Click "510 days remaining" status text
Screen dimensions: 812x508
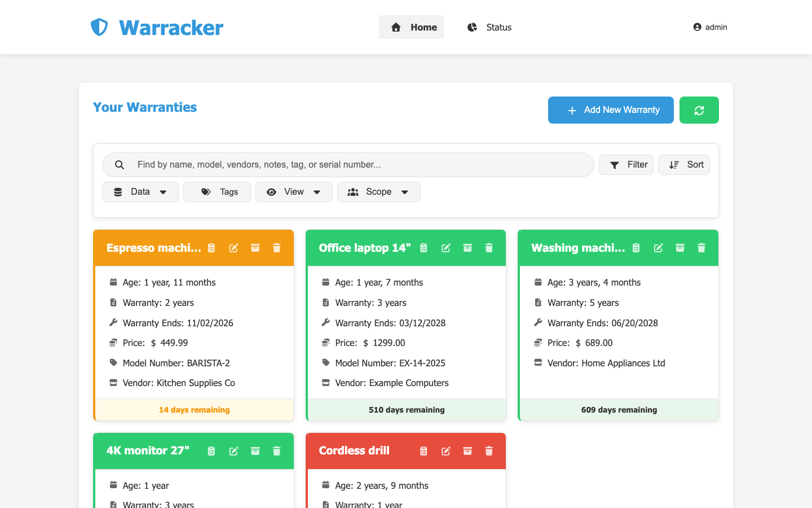pos(407,410)
